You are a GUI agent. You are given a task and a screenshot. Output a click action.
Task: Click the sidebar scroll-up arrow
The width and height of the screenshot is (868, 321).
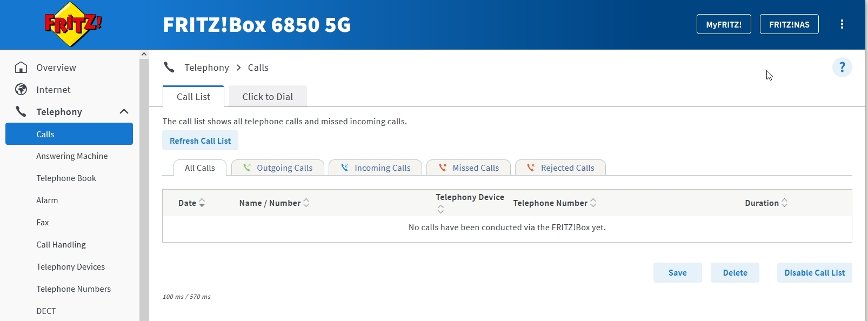[144, 54]
